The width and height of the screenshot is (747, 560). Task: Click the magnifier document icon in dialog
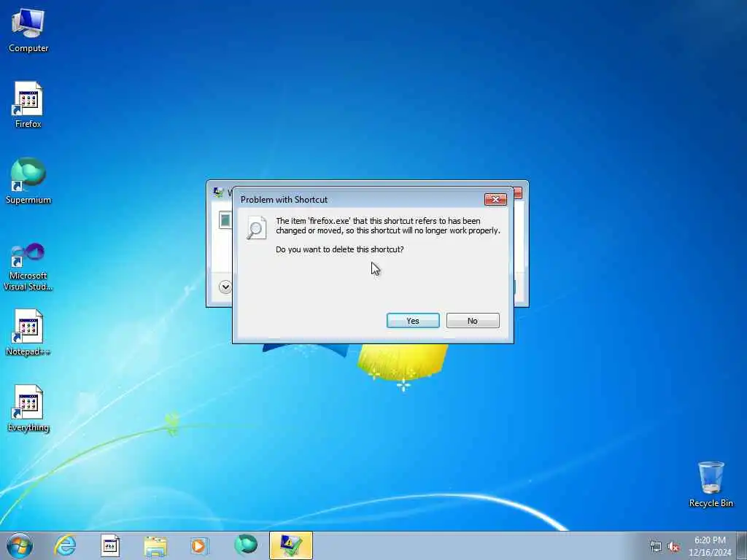click(256, 227)
